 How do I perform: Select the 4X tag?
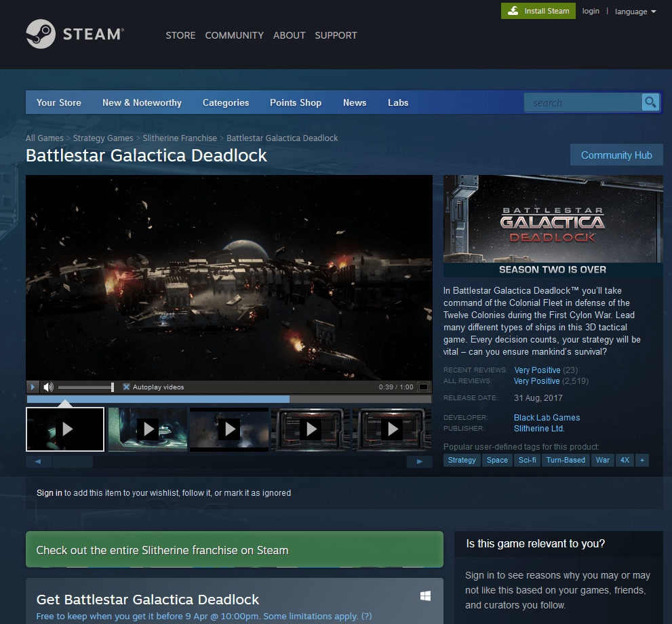(625, 460)
